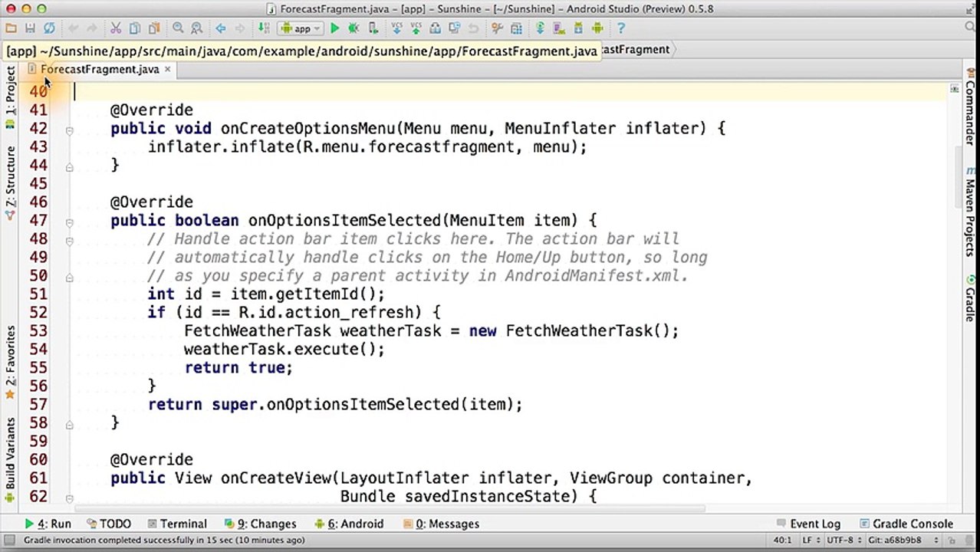Screen dimensions: 980x552
Task: Click fold end marker at line 44
Action: pyautogui.click(x=69, y=167)
